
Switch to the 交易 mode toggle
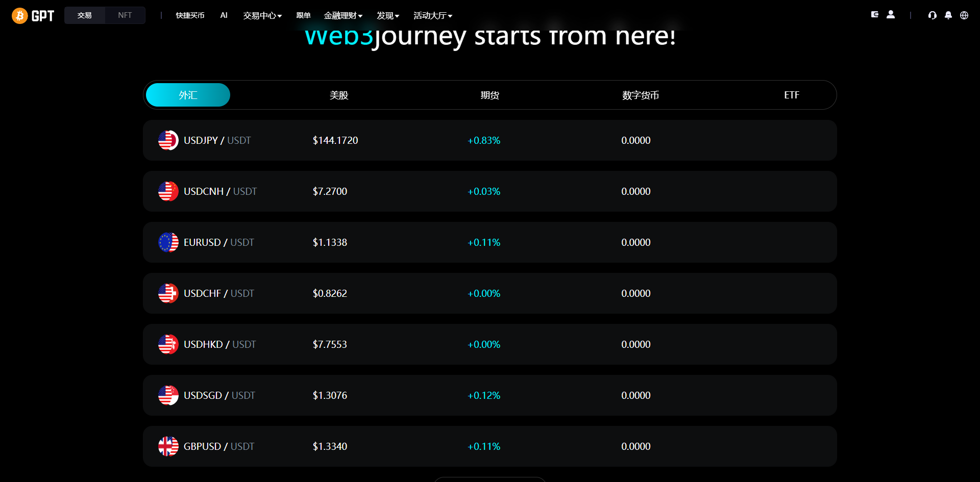point(85,15)
